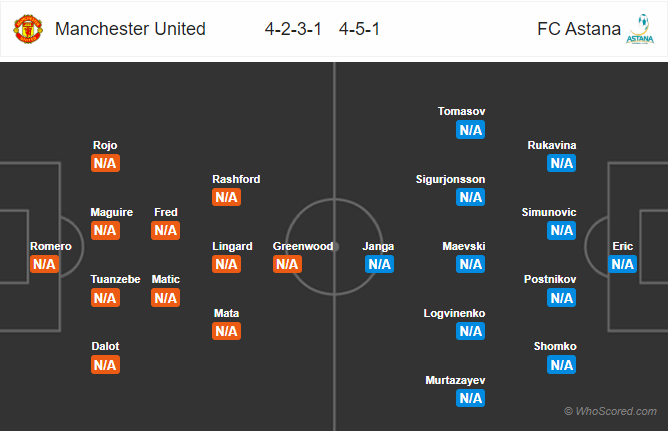Screen dimensions: 671x434
Task: Click Greenwood's orange N/A rating badge
Action: click(x=287, y=264)
